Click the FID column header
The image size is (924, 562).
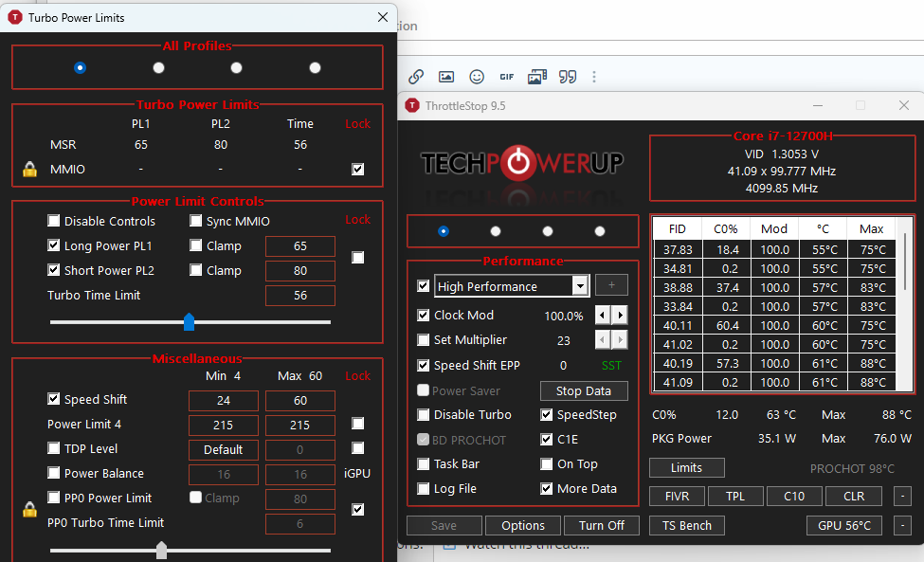pyautogui.click(x=677, y=228)
